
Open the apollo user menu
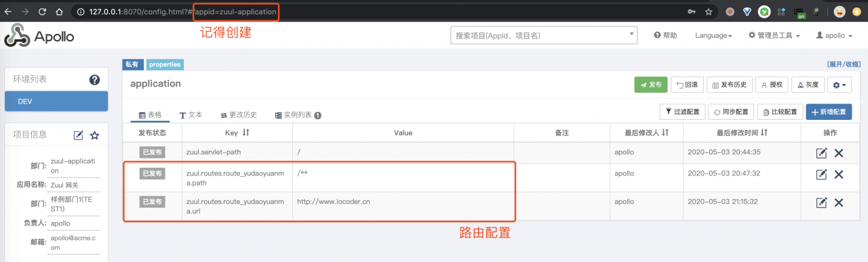click(833, 35)
